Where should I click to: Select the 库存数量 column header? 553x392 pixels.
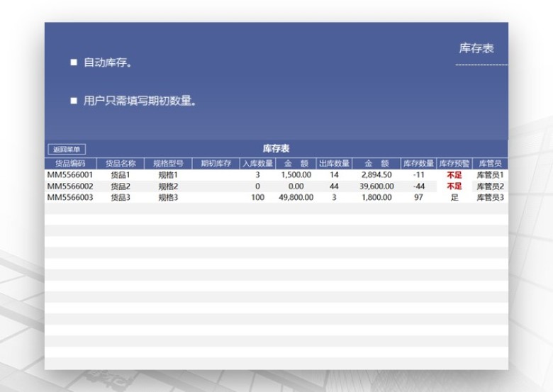418,164
